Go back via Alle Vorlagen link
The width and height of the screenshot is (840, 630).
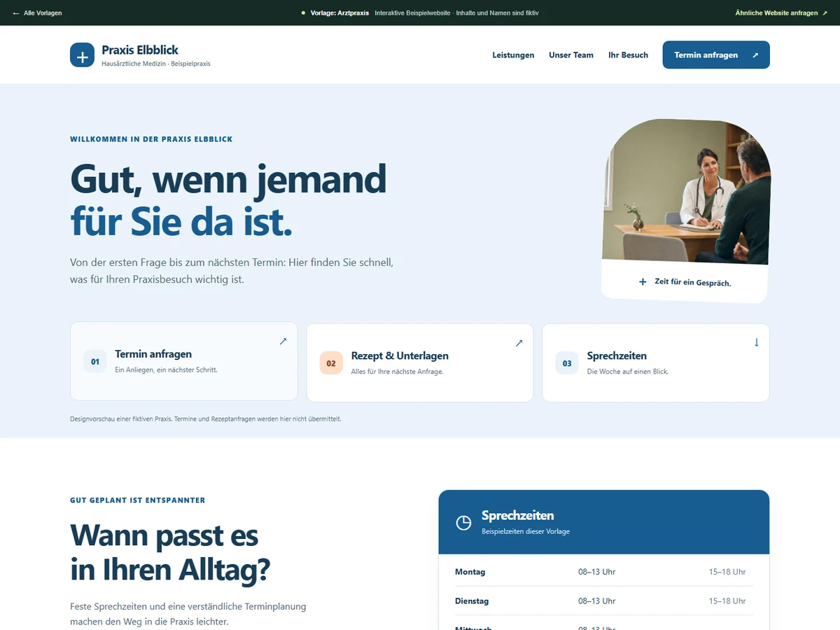point(37,13)
